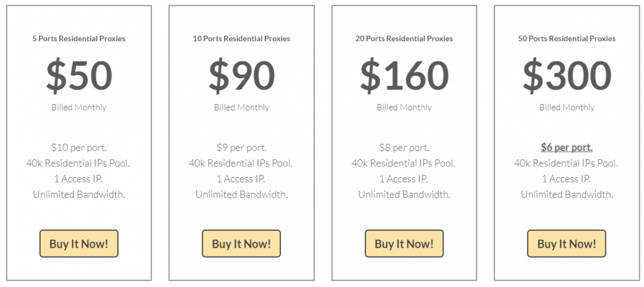Screen dimensions: 644x287
Task: Click Buy It Now for the $50 plan
Action: (79, 243)
